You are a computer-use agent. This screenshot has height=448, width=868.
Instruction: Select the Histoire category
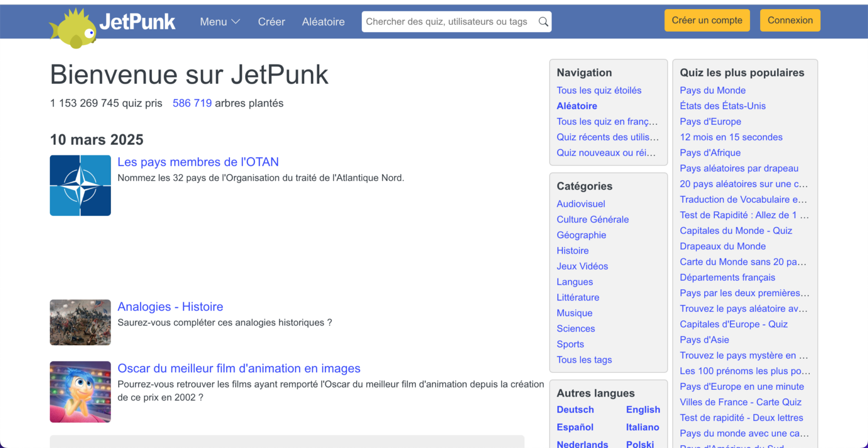(x=572, y=250)
